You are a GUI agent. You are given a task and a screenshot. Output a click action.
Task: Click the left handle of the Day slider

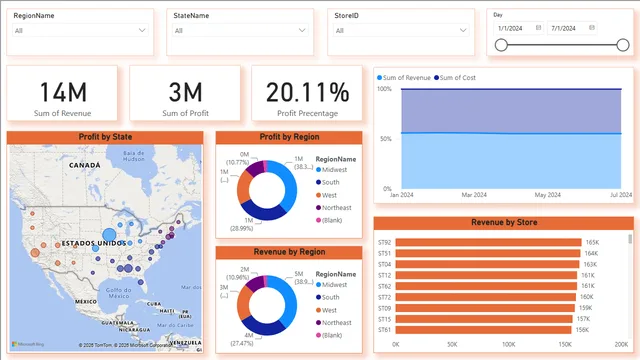[501, 45]
